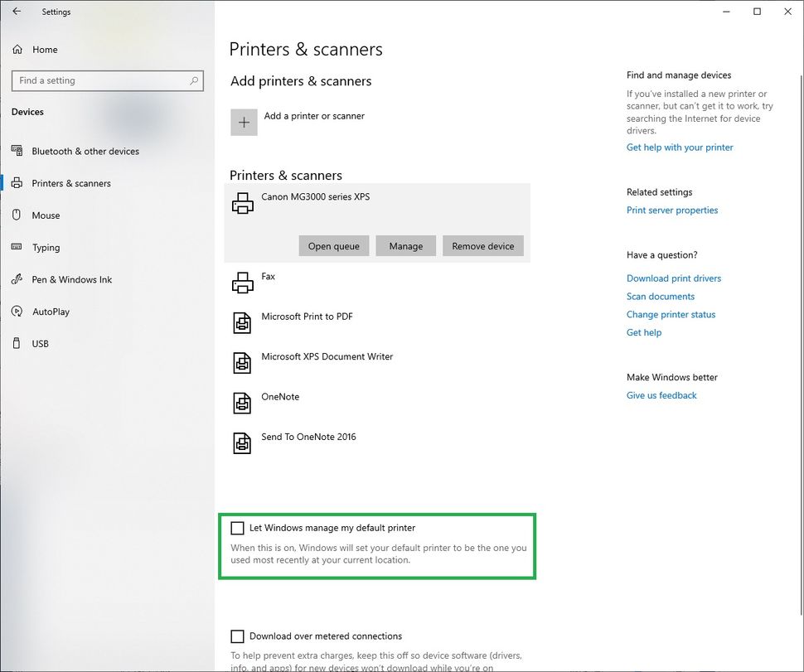Click the Pen & Windows Ink sidebar icon
The image size is (804, 672).
coord(18,279)
